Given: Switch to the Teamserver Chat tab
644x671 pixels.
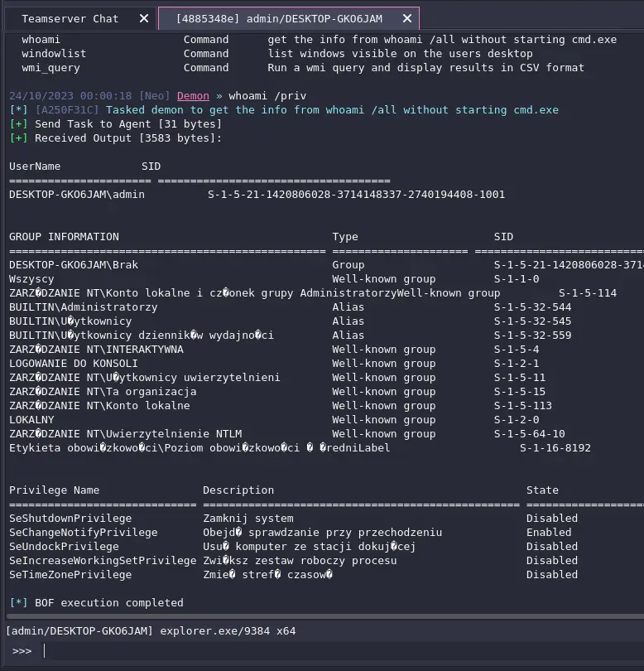Looking at the screenshot, I should tap(70, 18).
